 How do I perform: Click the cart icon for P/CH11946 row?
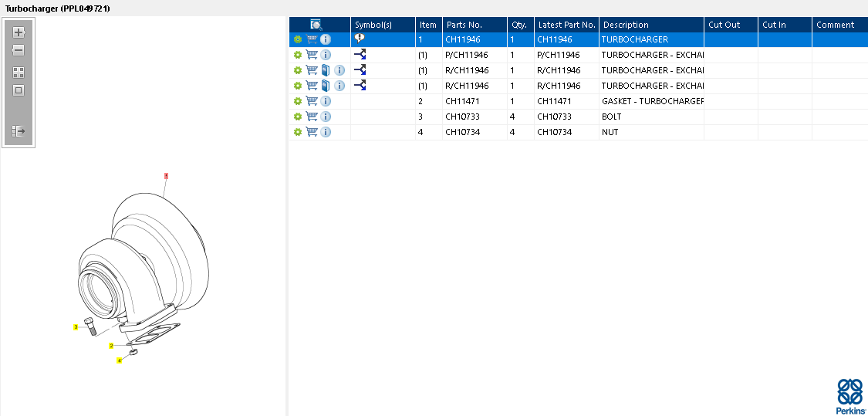click(312, 55)
